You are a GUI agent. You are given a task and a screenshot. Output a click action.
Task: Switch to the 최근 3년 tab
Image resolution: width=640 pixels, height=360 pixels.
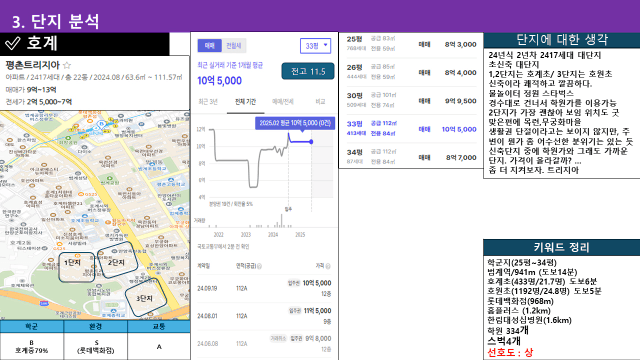click(208, 102)
